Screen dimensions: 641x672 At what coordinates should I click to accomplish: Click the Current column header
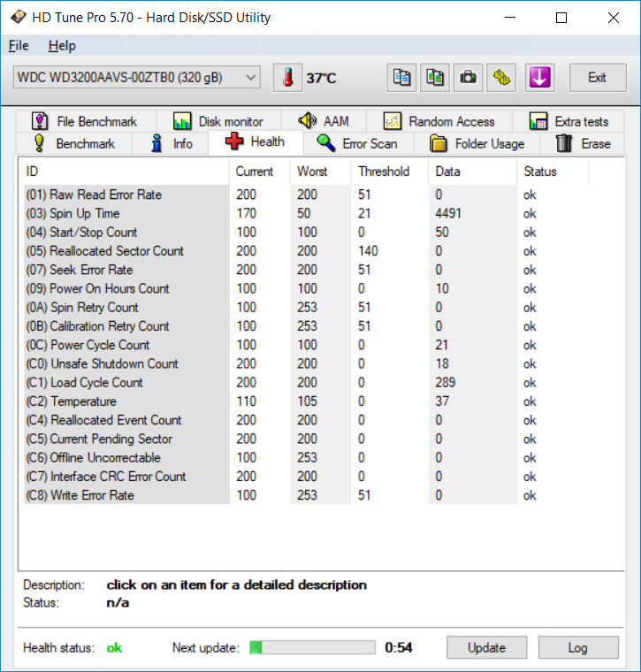point(260,172)
